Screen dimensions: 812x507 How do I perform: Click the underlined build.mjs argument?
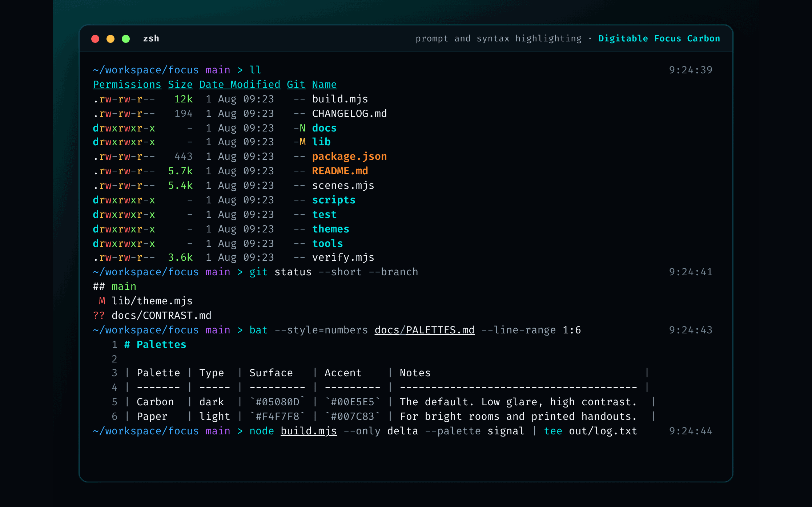pos(309,431)
